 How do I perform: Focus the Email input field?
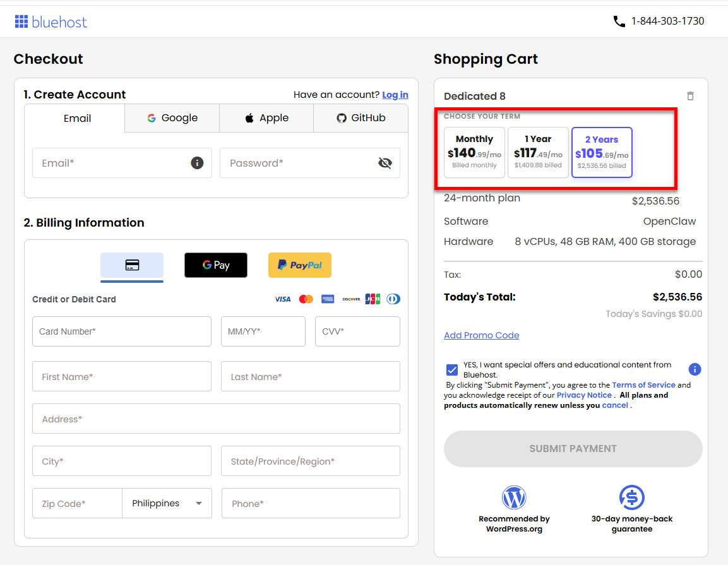click(122, 163)
